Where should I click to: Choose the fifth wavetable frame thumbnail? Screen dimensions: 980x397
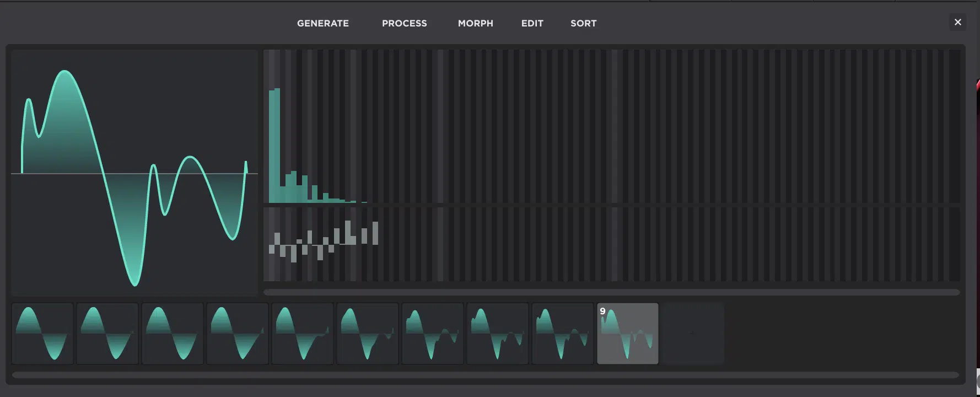tap(303, 334)
